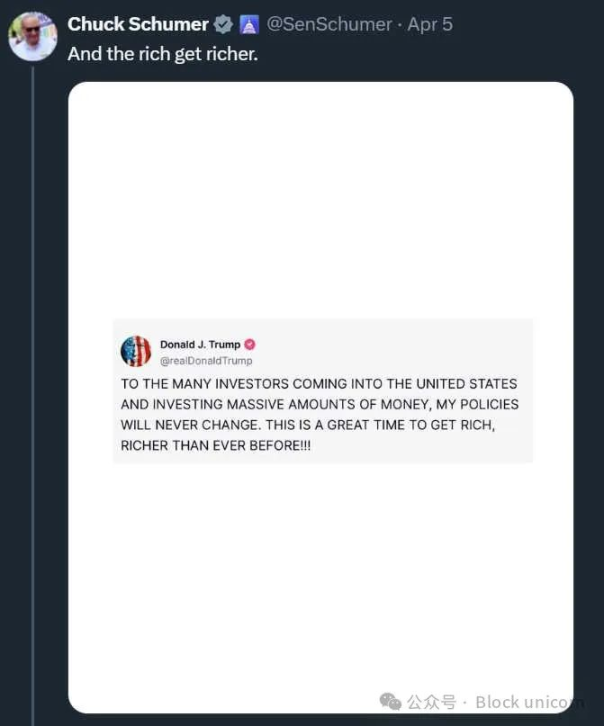
Task: Click the line starting "AND INVESTING MASSIVE AMOUNTS"
Action: 319,404
